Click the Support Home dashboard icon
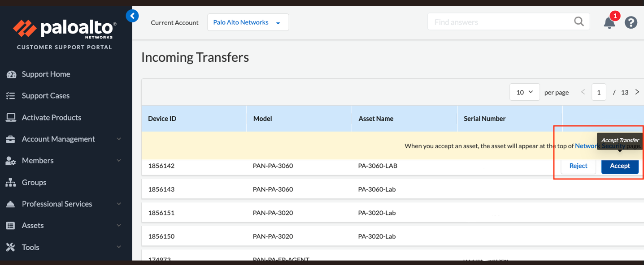The width and height of the screenshot is (644, 265). click(11, 74)
